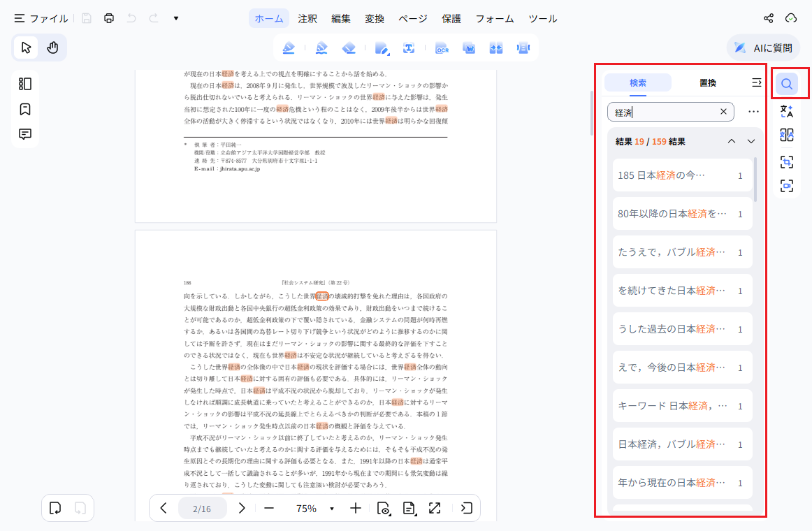Image resolution: width=812 pixels, height=531 pixels.
Task: Open result '日本経済，バブル経済…'
Action: coord(683,444)
